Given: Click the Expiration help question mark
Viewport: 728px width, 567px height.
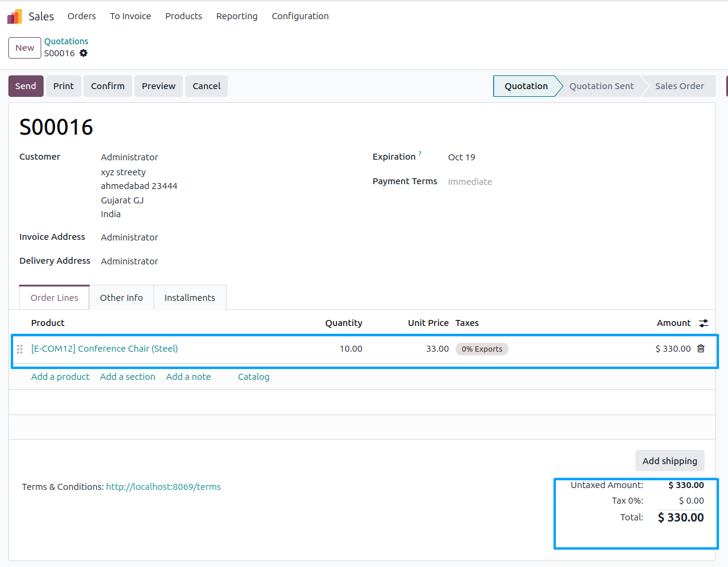Looking at the screenshot, I should (x=420, y=154).
